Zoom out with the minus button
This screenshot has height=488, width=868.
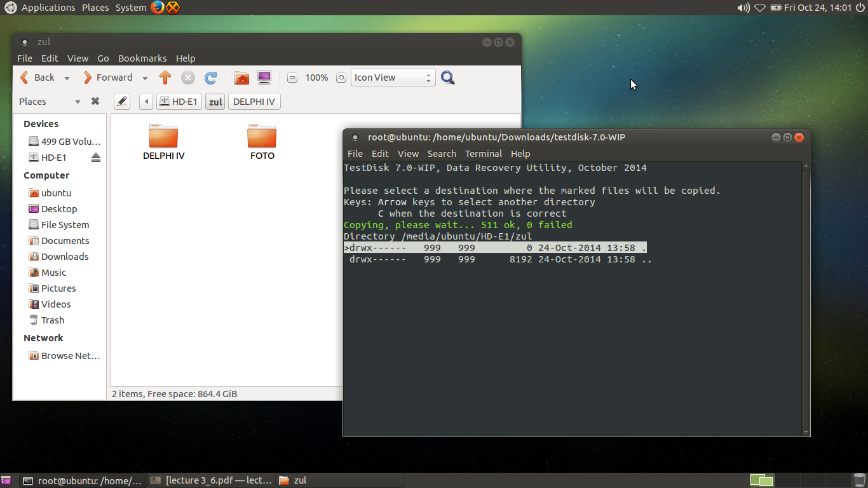292,78
